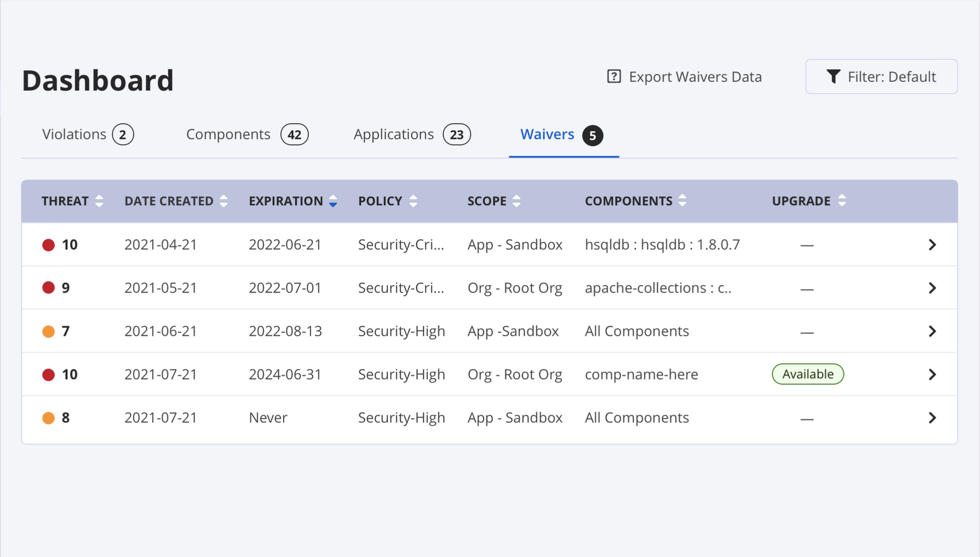Viewport: 980px width, 557px height.
Task: Open comp-name-here waiver details chevron
Action: click(x=932, y=374)
